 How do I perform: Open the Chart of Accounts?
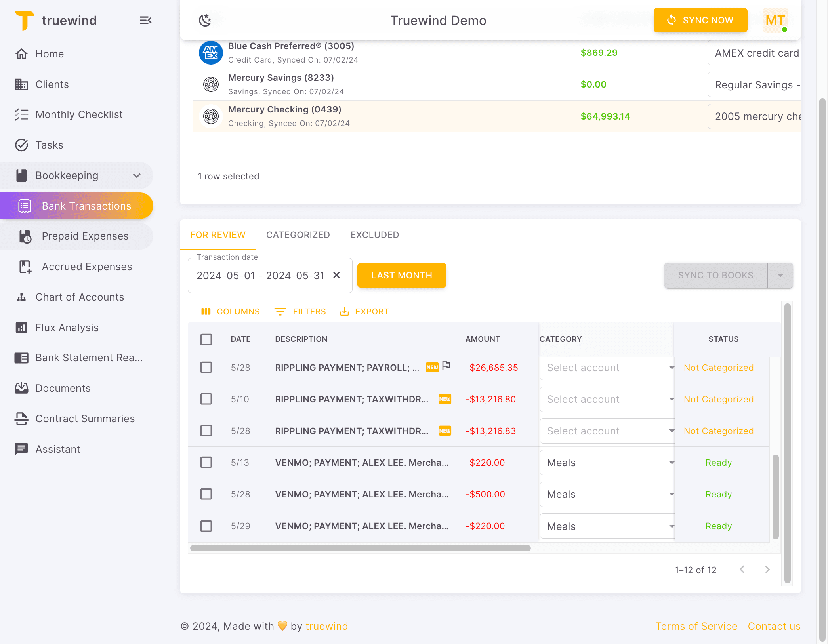[x=80, y=297]
